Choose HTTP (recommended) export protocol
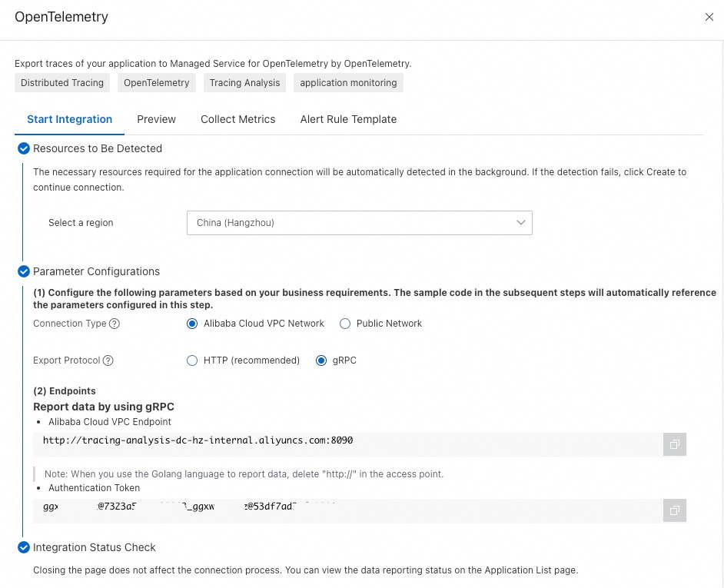 tap(192, 360)
